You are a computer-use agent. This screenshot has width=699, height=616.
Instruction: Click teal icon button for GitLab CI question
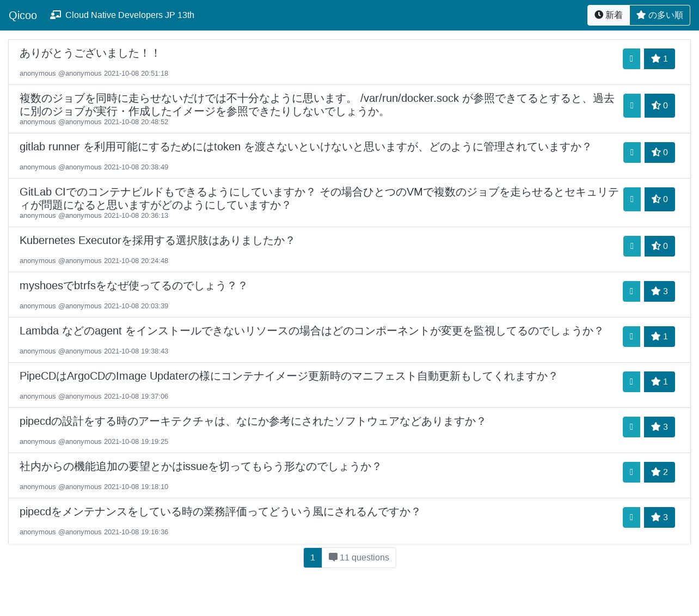click(632, 199)
